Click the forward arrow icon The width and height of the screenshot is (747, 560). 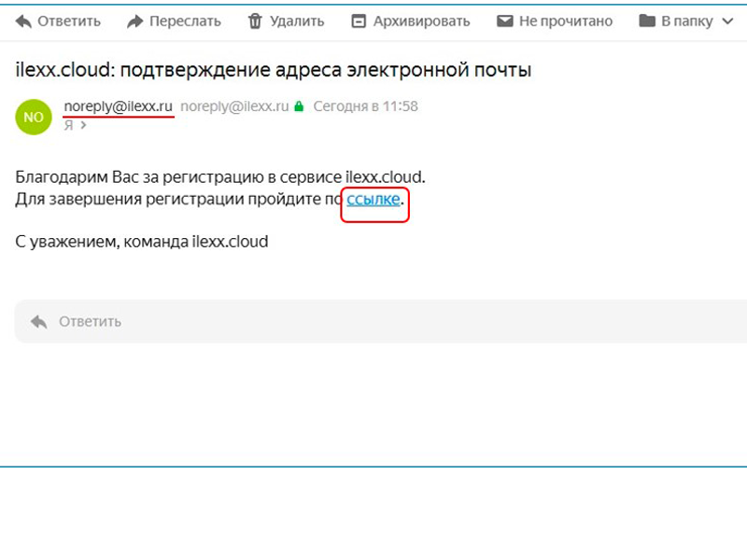pos(135,21)
